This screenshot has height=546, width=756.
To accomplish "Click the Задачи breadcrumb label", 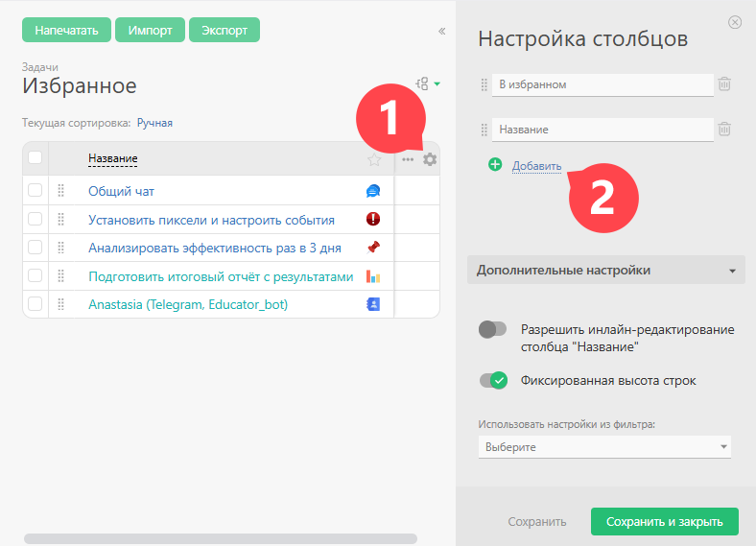I will [40, 67].
